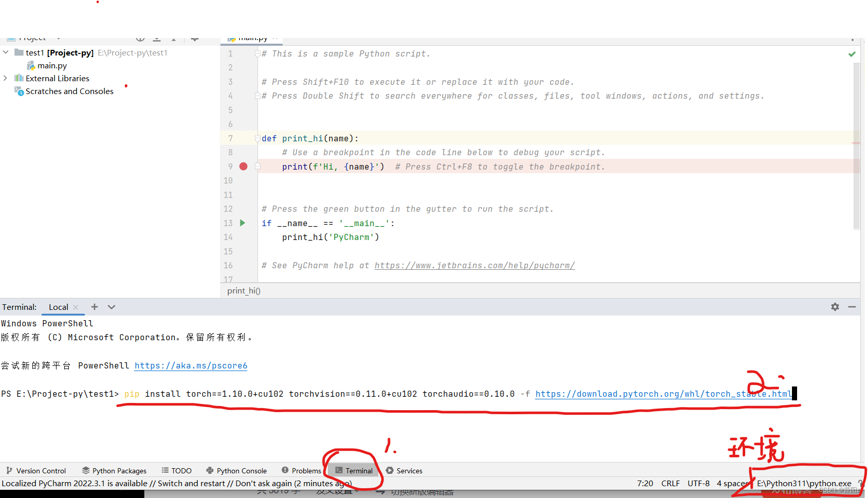Toggle the breakpoint on line 9
Viewport: 868px width, 498px height.
point(243,166)
